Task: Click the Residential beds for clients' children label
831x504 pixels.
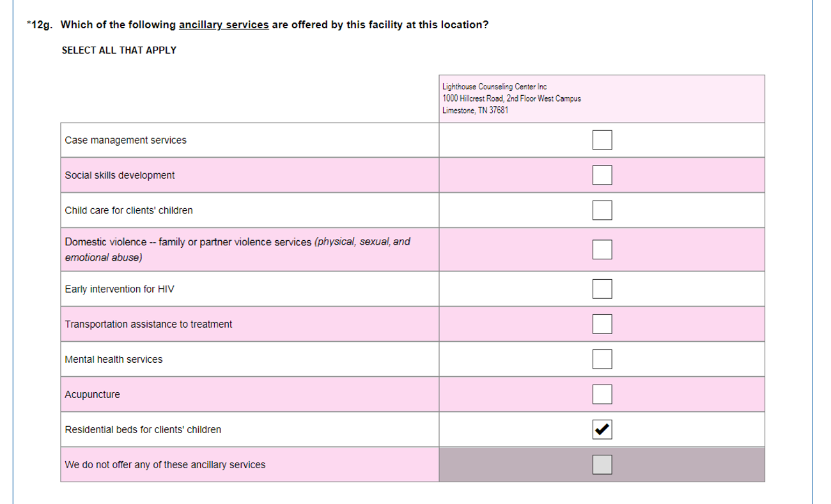Action: [143, 430]
